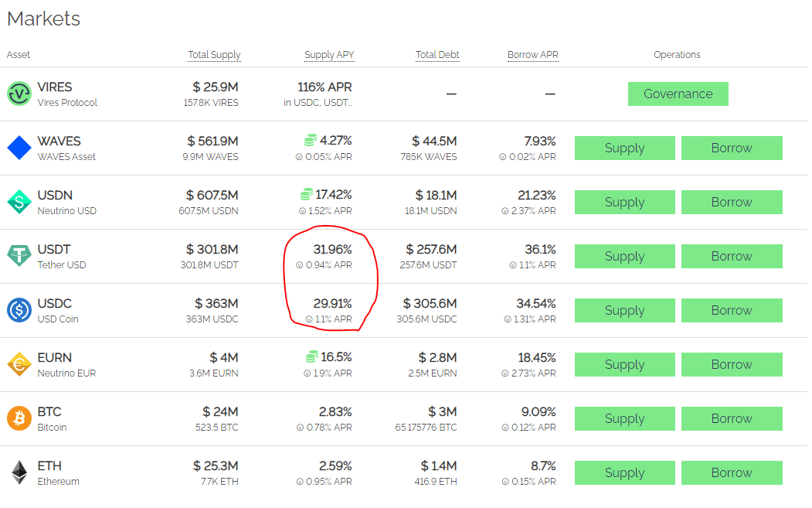Screen dimensions: 812x508
Task: Click the Ethereum logo icon
Action: click(19, 472)
